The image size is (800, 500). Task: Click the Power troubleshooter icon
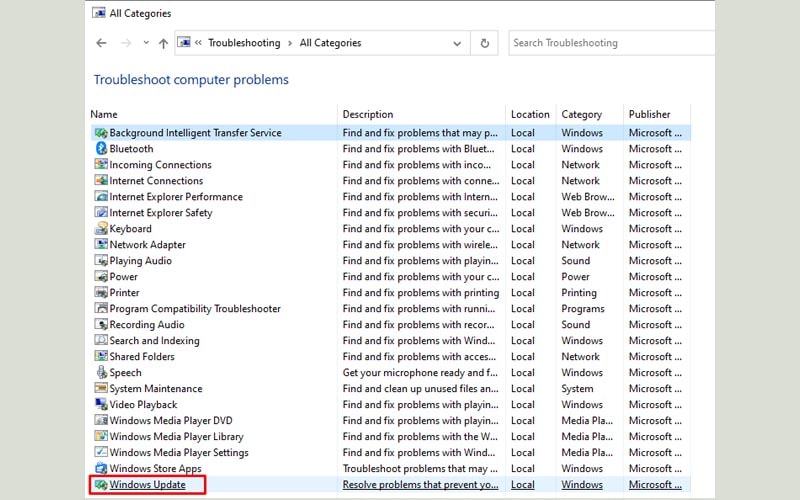coord(101,277)
